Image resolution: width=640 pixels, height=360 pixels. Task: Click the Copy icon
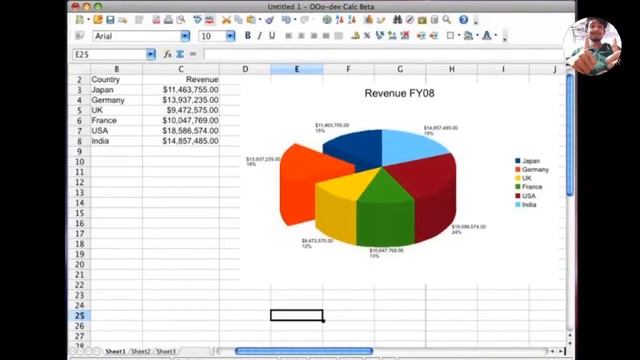point(238,20)
